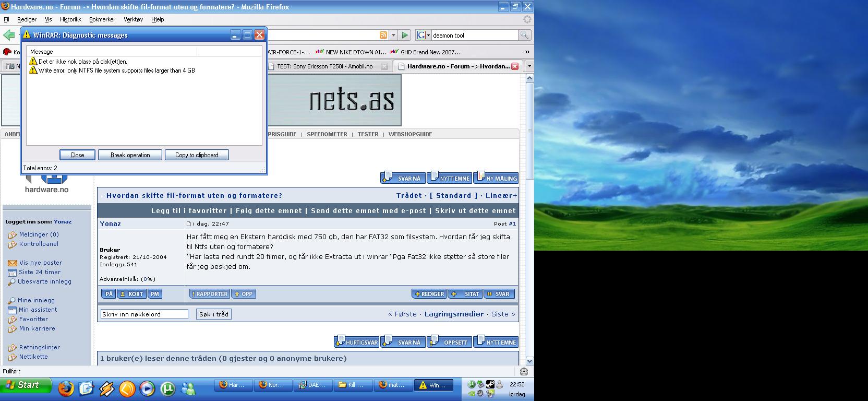Screen dimensions: 868x401
Task: Click the Skriv ut dette emnet link
Action: coord(475,210)
